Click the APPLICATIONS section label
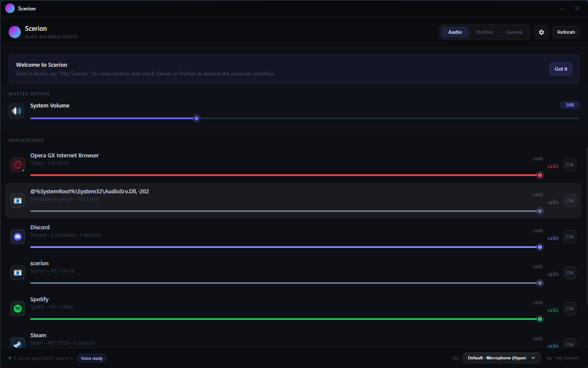The width and height of the screenshot is (588, 368). [x=26, y=140]
